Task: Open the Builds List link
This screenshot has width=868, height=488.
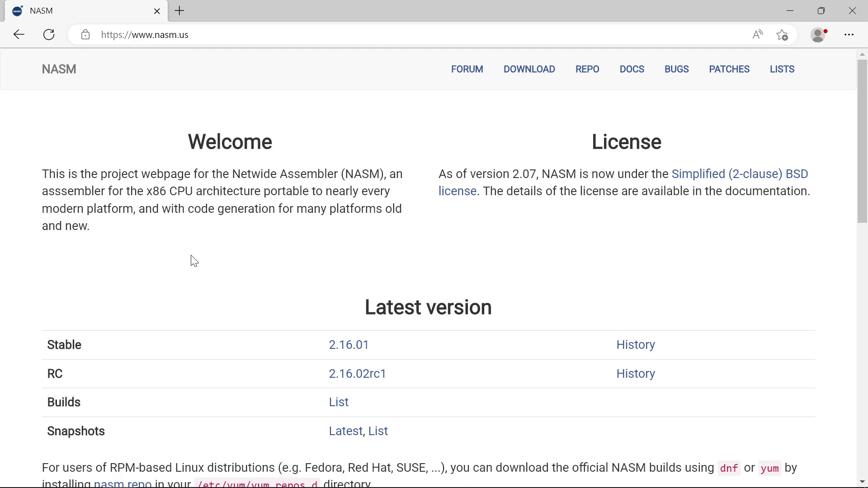Action: (339, 402)
